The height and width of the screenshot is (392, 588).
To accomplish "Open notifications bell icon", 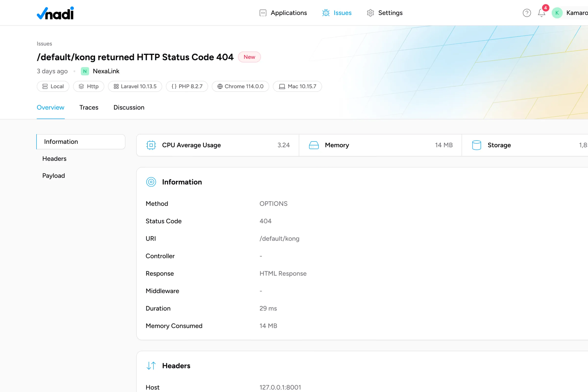I will pos(541,13).
